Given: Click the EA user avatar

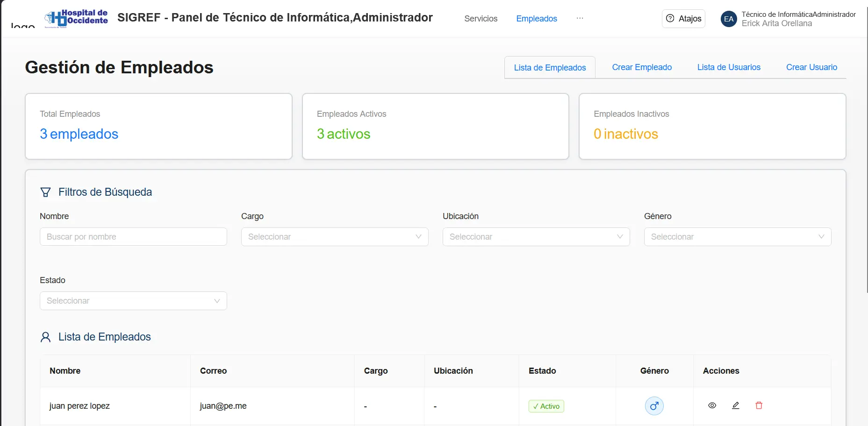Looking at the screenshot, I should [x=729, y=19].
